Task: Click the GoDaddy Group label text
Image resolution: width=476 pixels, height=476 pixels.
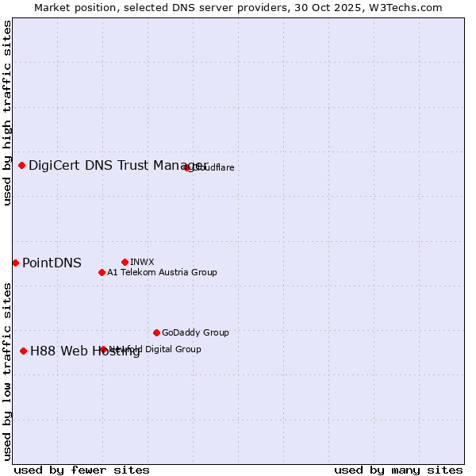Action: [195, 332]
